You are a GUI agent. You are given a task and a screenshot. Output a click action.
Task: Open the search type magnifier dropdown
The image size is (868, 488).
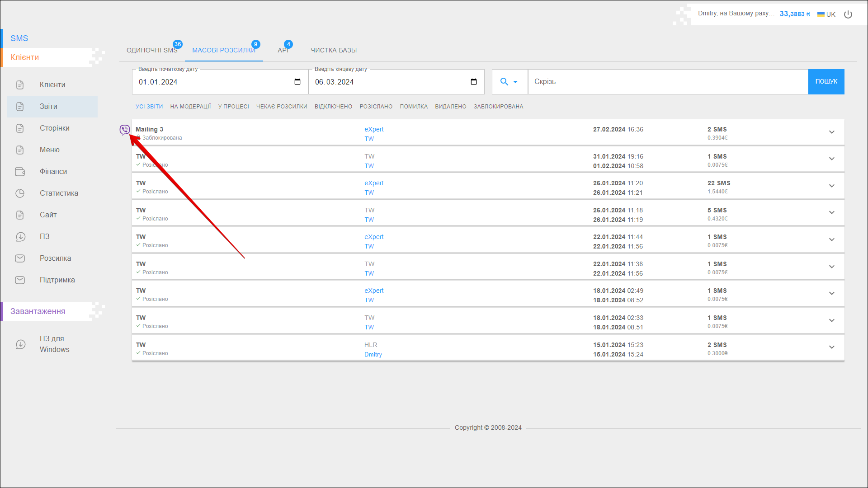pyautogui.click(x=509, y=82)
